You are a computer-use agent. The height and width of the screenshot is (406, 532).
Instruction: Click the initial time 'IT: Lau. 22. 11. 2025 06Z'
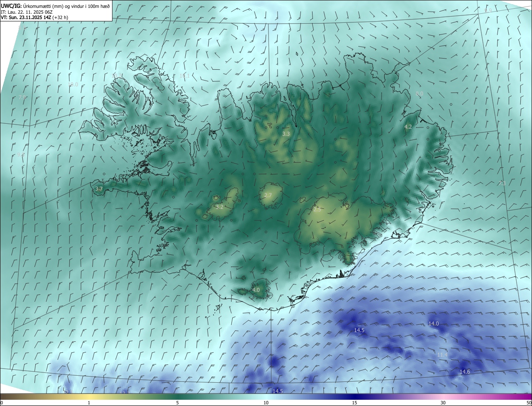click(x=27, y=12)
